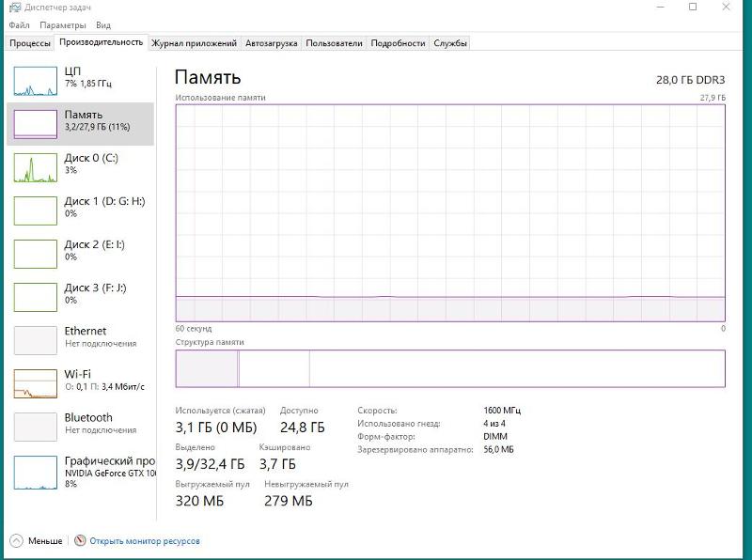Open the Подробности tab
Viewport: 752px width, 560px height.
point(398,43)
